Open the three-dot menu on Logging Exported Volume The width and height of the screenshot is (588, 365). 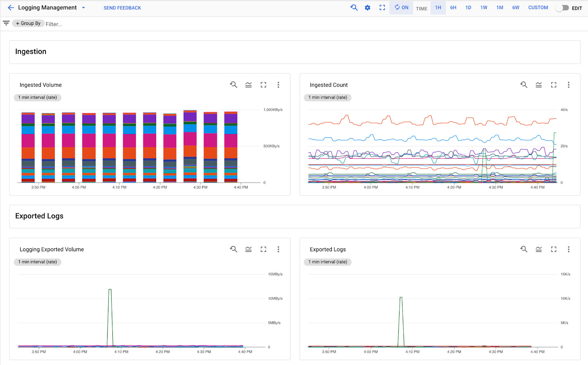pos(278,249)
